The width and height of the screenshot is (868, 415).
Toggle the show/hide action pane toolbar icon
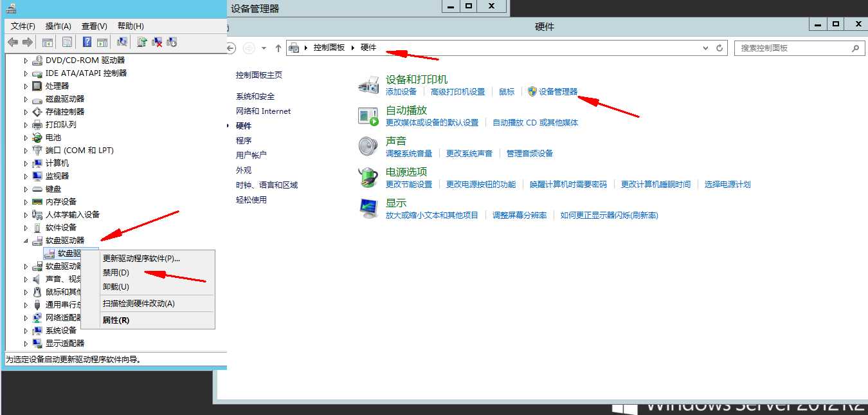(103, 42)
